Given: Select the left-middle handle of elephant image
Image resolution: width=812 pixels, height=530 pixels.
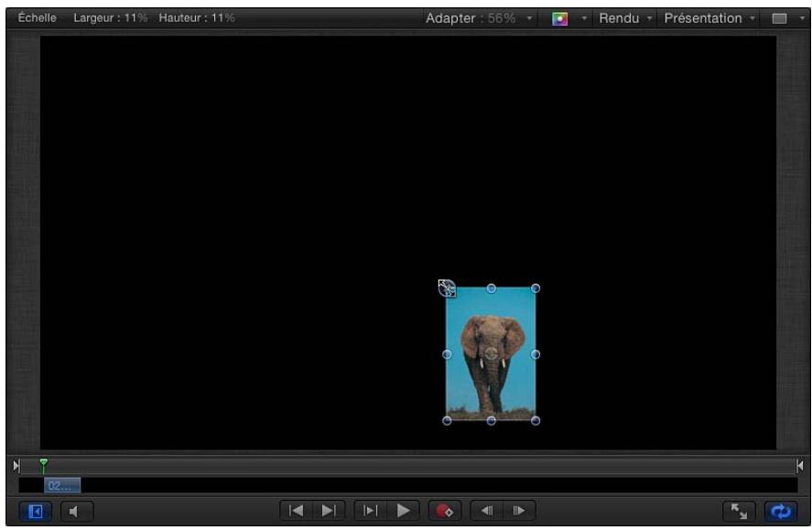Looking at the screenshot, I should [447, 354].
